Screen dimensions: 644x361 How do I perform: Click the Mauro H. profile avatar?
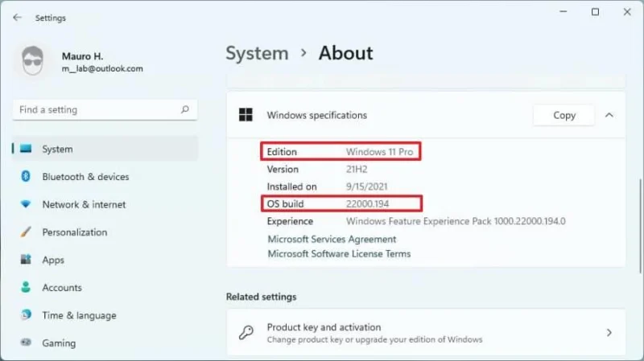[32, 61]
